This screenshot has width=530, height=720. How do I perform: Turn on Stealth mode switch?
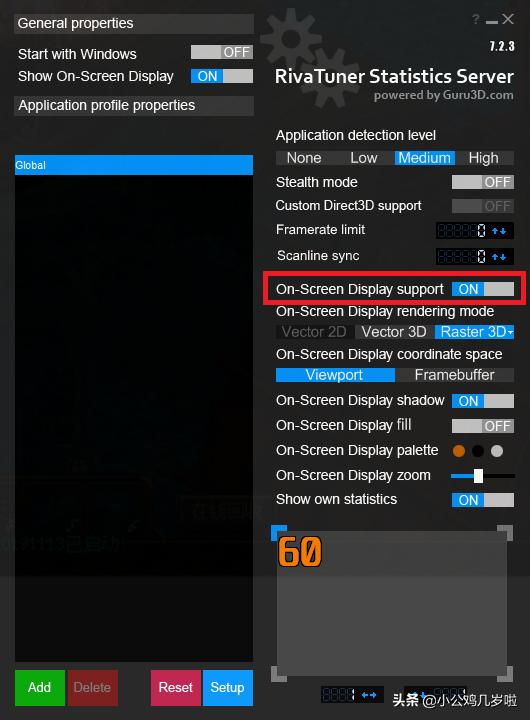tap(483, 182)
